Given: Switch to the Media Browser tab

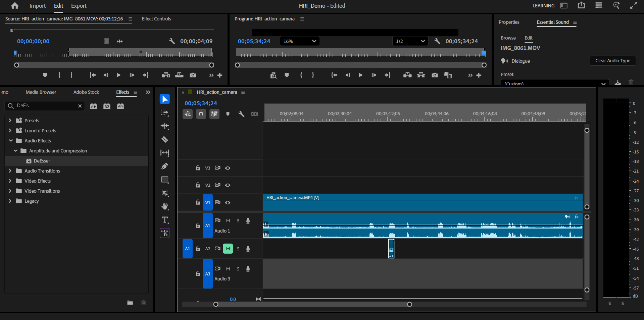Looking at the screenshot, I should pos(41,92).
